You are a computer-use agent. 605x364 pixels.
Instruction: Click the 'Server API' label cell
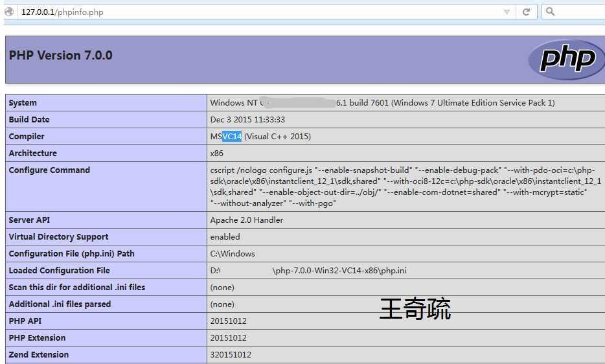106,220
